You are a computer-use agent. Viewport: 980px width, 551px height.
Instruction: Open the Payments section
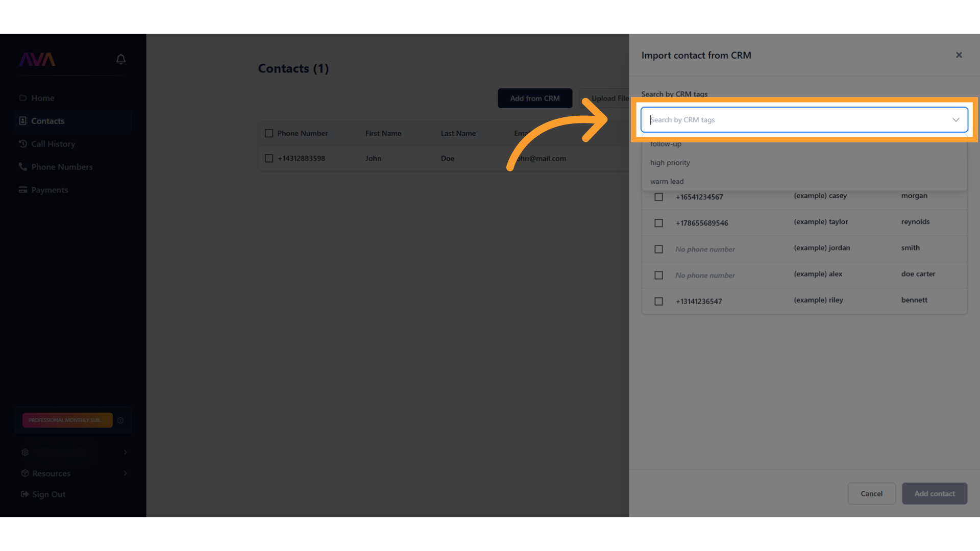(x=49, y=190)
